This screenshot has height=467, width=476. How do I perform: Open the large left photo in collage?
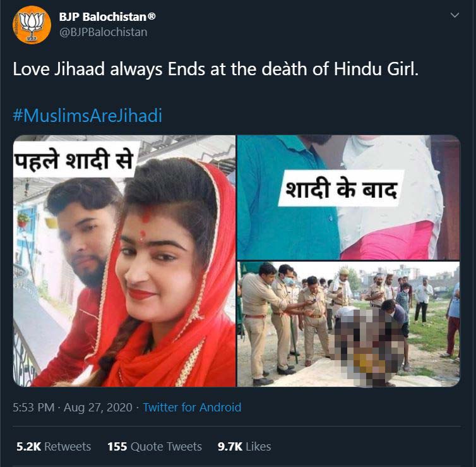[x=124, y=261]
